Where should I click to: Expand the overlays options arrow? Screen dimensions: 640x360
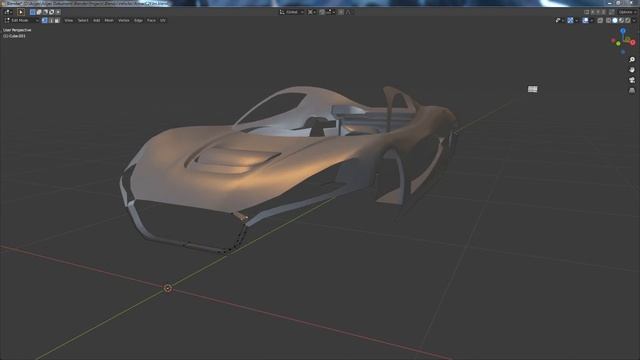591,20
